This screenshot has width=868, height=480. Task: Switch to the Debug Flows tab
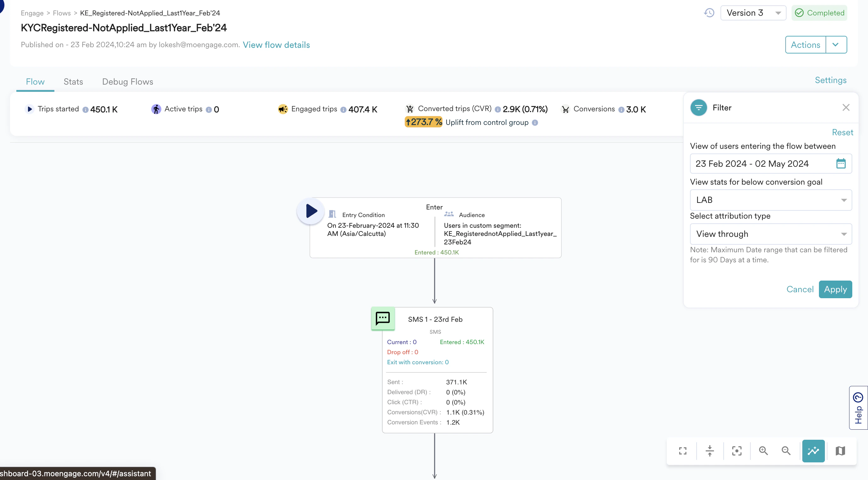click(127, 81)
